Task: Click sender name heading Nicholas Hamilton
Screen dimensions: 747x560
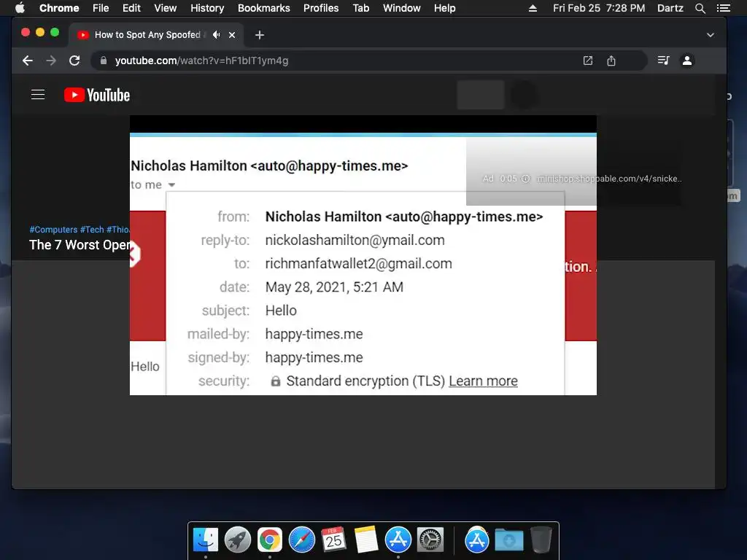Action: point(269,166)
